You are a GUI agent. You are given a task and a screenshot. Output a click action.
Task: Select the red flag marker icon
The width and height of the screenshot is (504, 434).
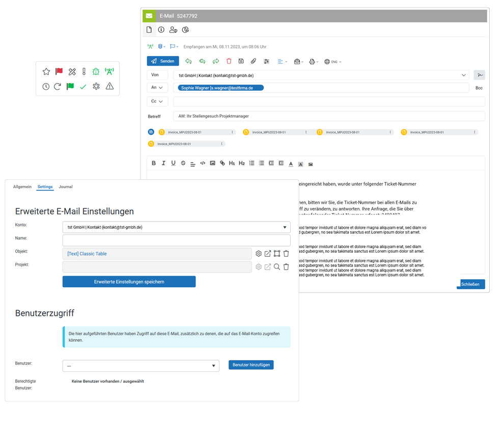pyautogui.click(x=59, y=72)
